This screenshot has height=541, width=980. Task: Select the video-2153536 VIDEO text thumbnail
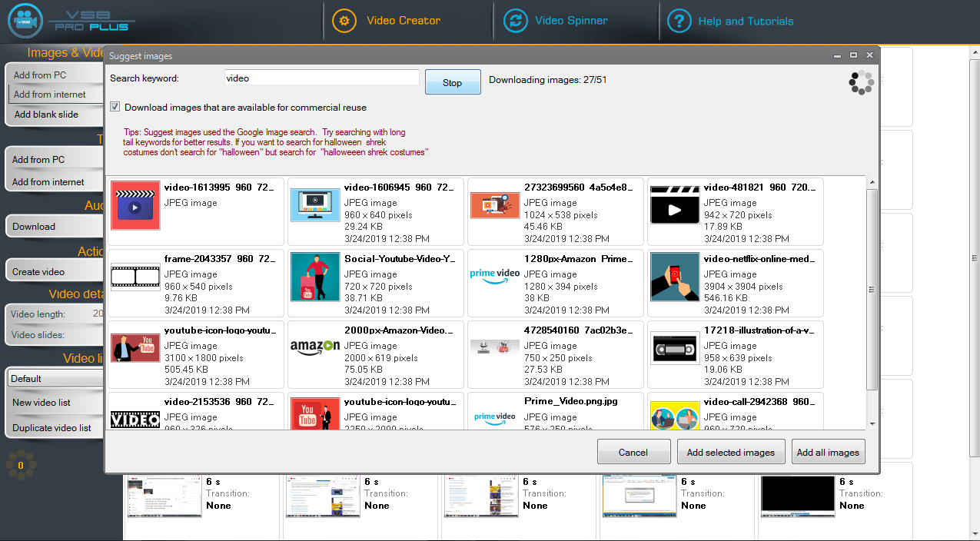coord(135,419)
